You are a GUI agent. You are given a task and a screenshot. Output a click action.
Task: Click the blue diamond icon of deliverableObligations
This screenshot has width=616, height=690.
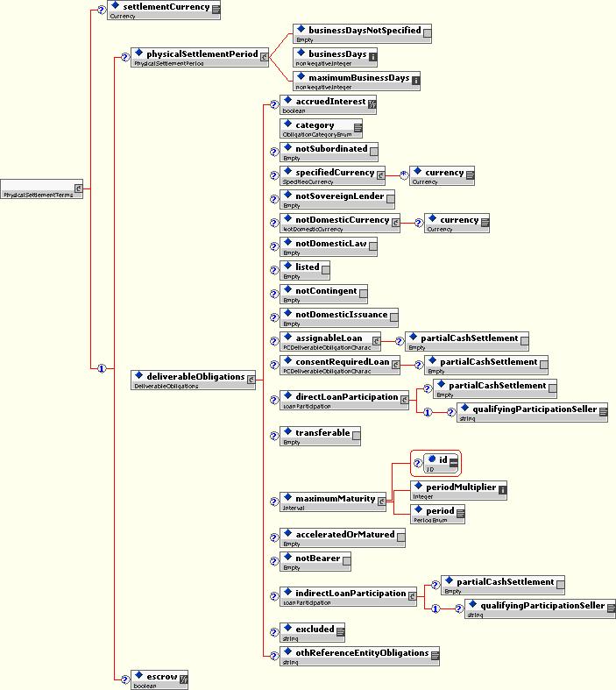point(139,375)
